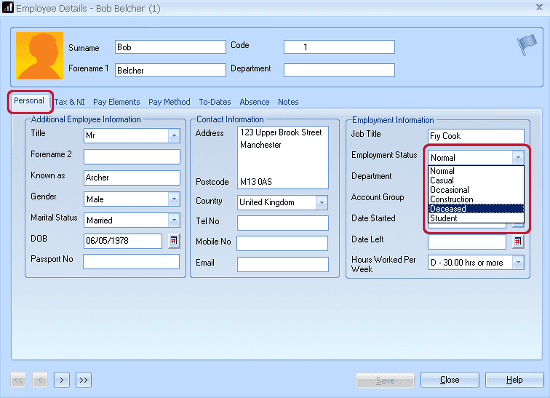550x398 pixels.
Task: Select Normal in the status list
Action: pyautogui.click(x=476, y=171)
